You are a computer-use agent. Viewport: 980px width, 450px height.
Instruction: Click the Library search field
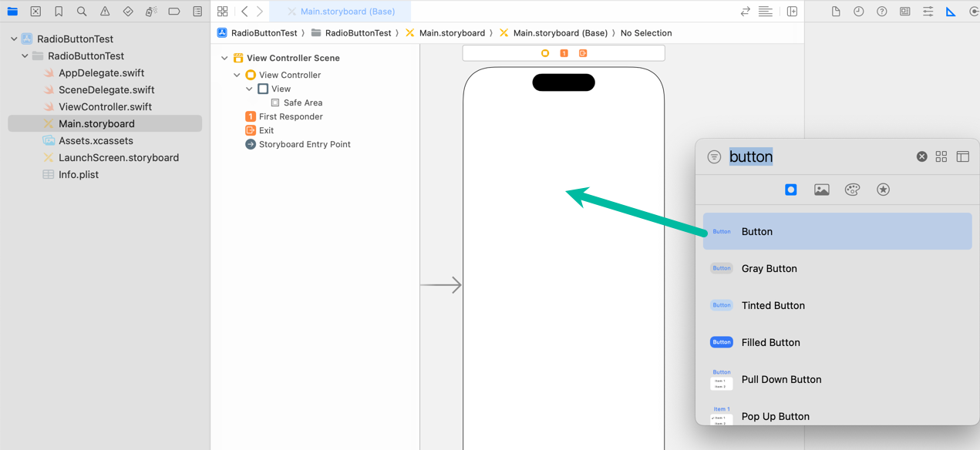817,156
